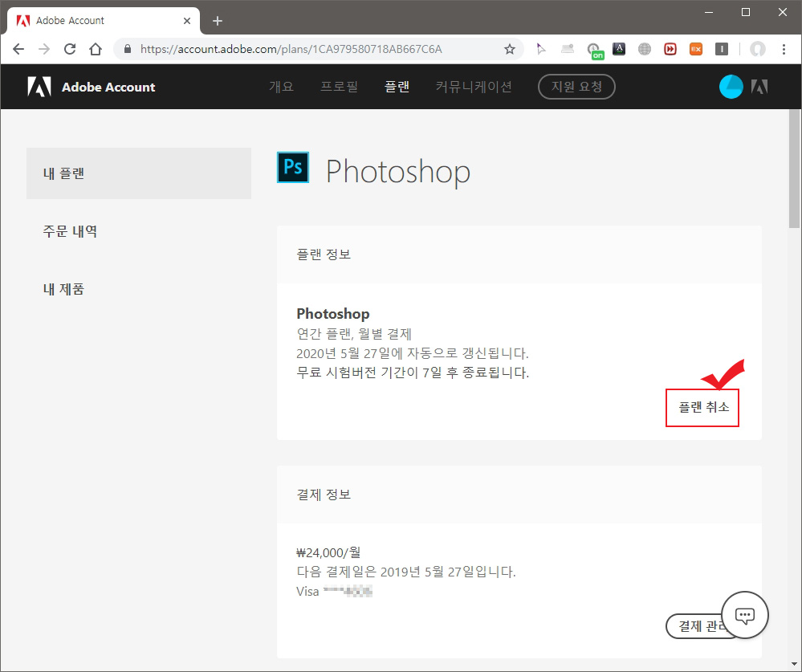Click the ₩24,000/월 price text
The width and height of the screenshot is (802, 672).
point(328,552)
